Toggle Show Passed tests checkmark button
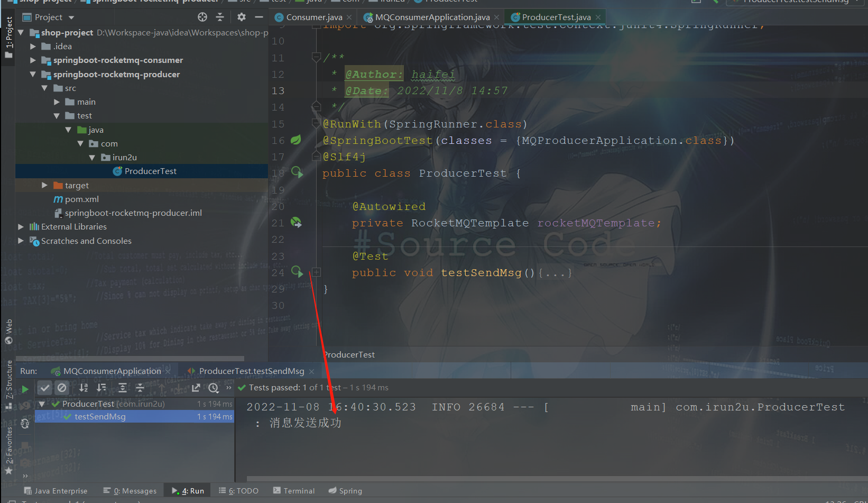The height and width of the screenshot is (503, 868). tap(45, 388)
